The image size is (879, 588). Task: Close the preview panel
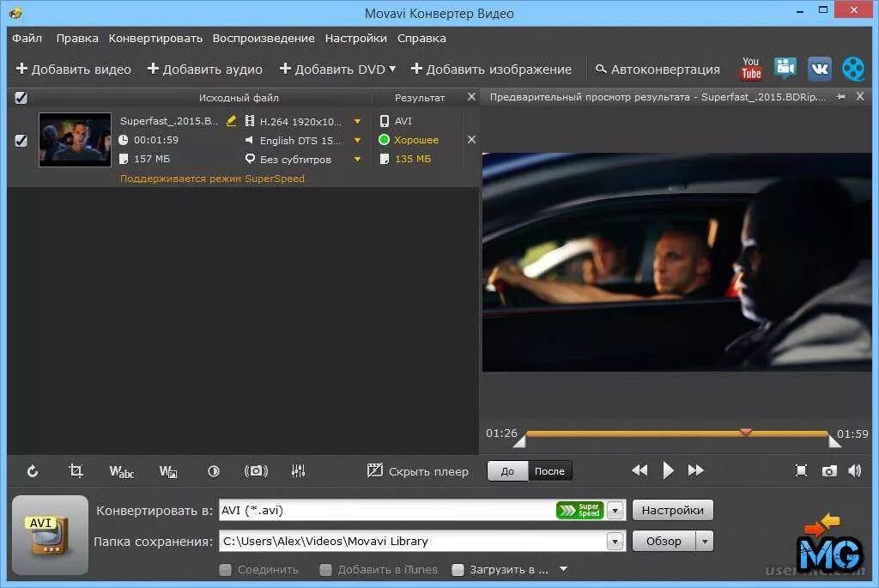(860, 96)
